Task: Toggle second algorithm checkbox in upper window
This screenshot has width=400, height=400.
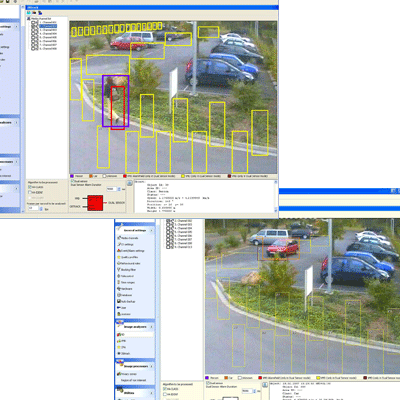Action: tap(30, 193)
